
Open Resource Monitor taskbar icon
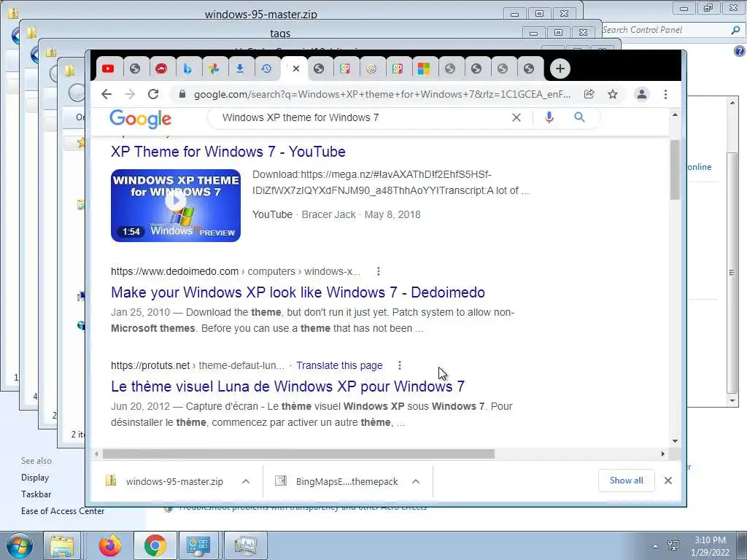pyautogui.click(x=245, y=545)
